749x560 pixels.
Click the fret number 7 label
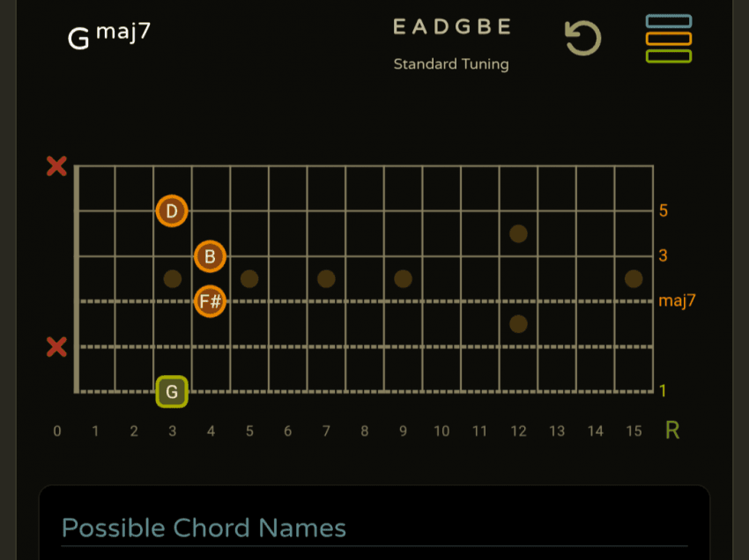(x=326, y=431)
